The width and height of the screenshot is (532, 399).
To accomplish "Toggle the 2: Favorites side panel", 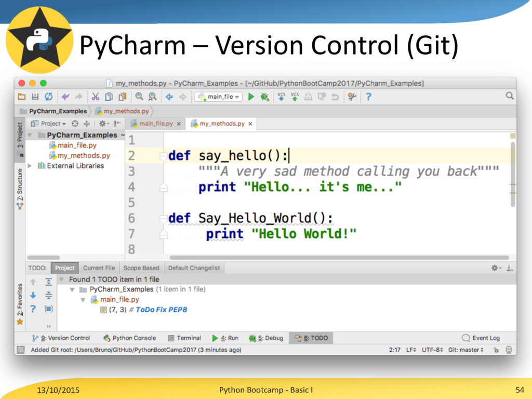I will (x=20, y=304).
